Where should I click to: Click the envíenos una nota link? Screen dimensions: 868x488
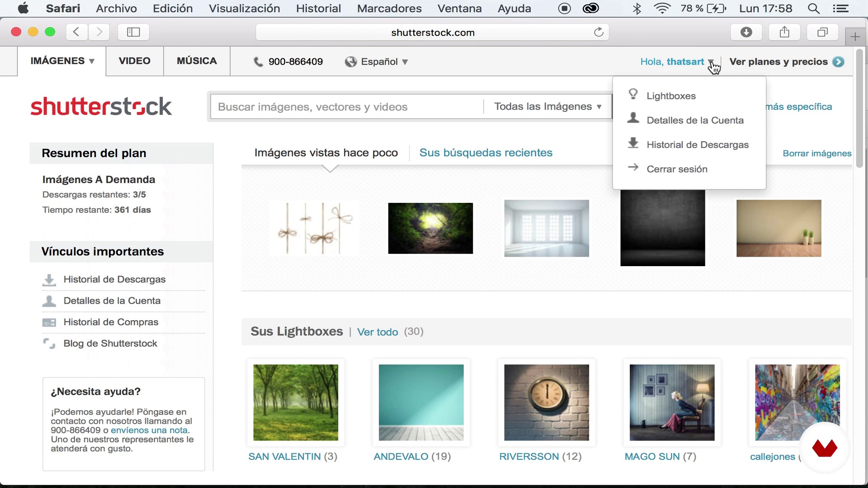pyautogui.click(x=149, y=430)
